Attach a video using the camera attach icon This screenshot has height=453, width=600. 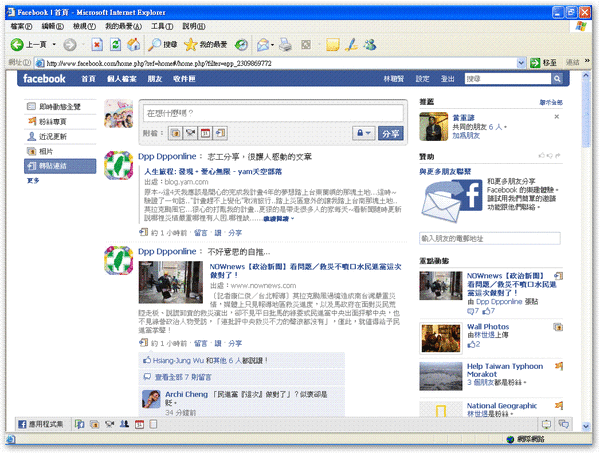[191, 133]
